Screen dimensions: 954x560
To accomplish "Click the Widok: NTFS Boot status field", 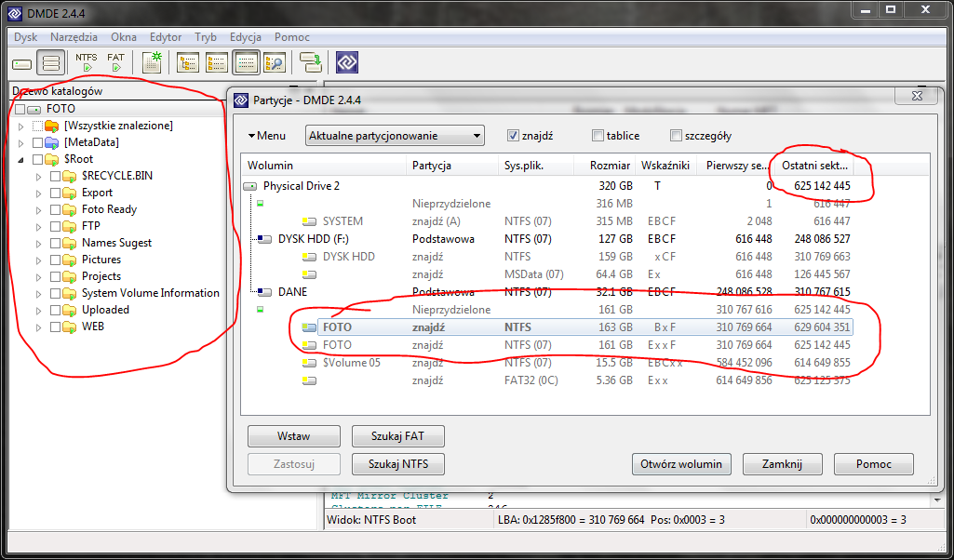I will pyautogui.click(x=409, y=520).
